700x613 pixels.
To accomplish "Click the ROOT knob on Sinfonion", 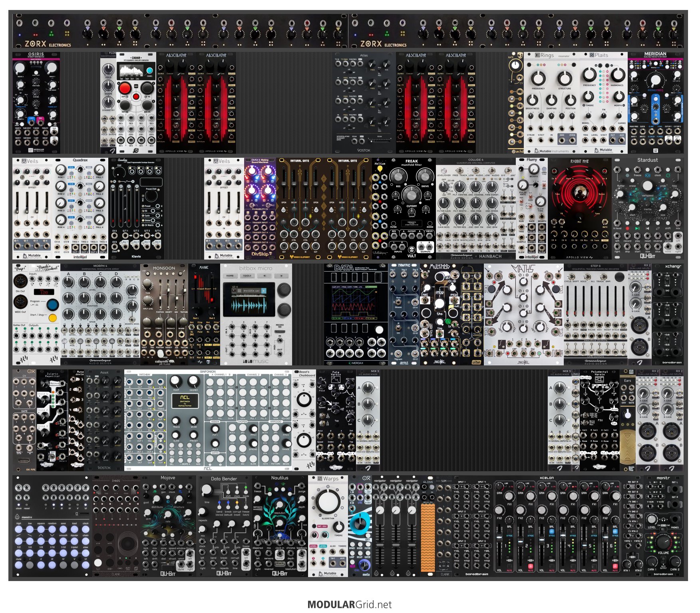I will [176, 381].
